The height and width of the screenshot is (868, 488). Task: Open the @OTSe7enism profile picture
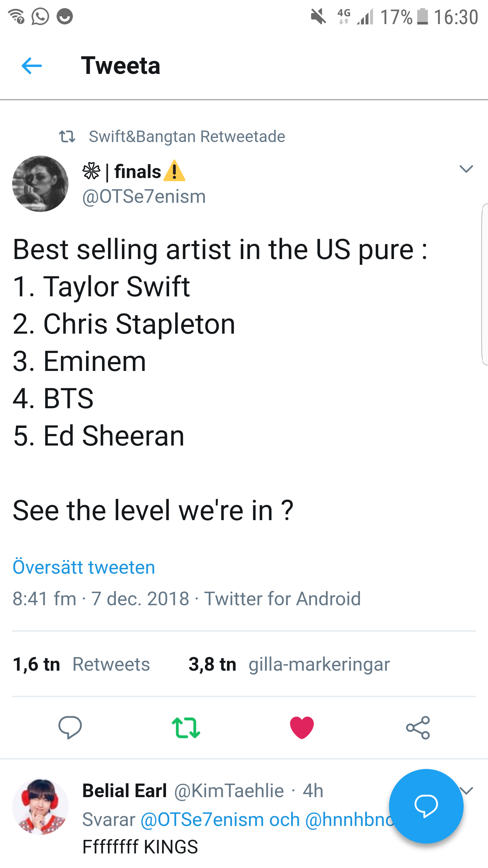[x=40, y=184]
